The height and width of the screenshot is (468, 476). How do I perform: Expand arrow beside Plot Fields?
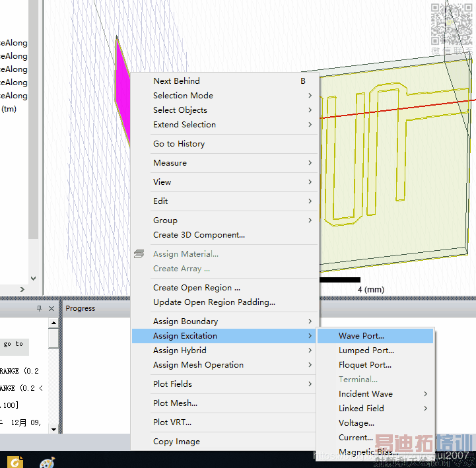pos(310,384)
